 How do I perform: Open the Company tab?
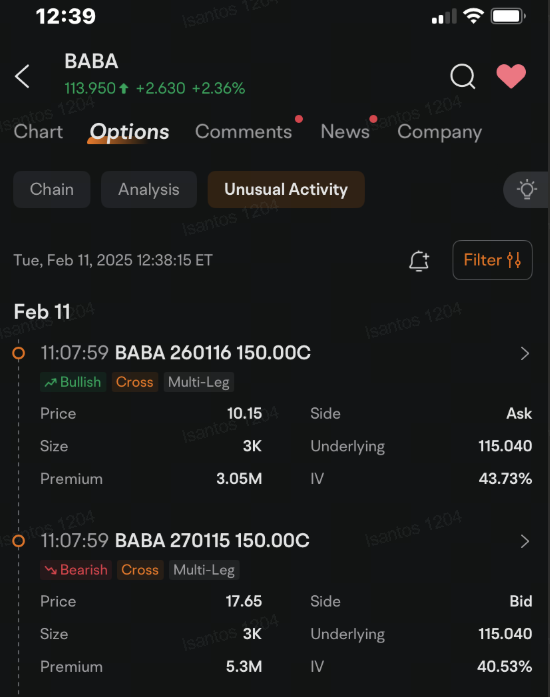[439, 132]
